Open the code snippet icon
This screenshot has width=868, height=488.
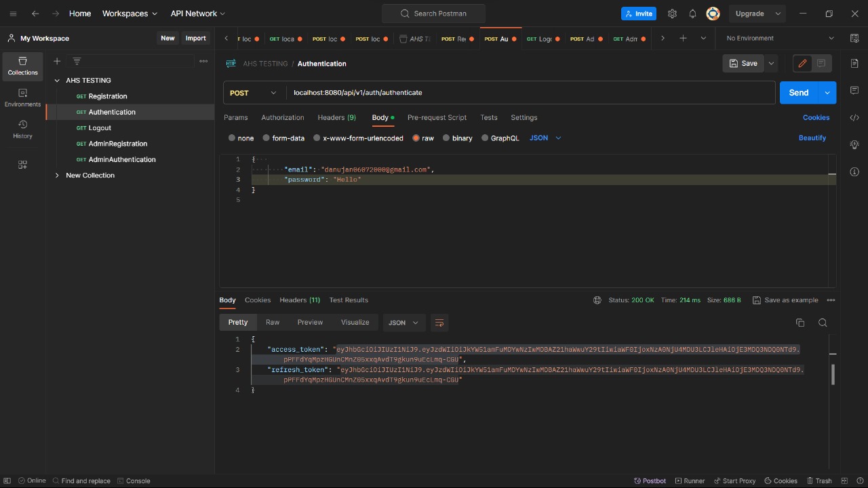(x=854, y=117)
